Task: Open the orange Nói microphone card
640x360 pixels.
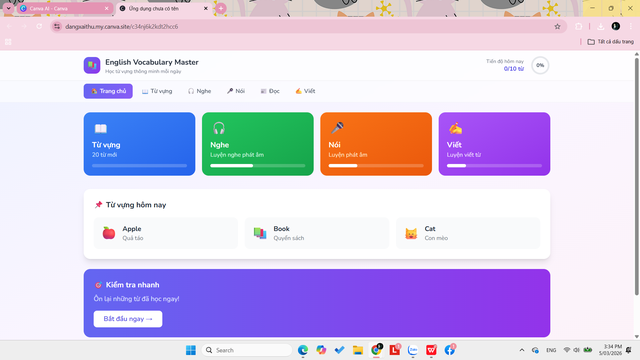Action: tap(376, 144)
